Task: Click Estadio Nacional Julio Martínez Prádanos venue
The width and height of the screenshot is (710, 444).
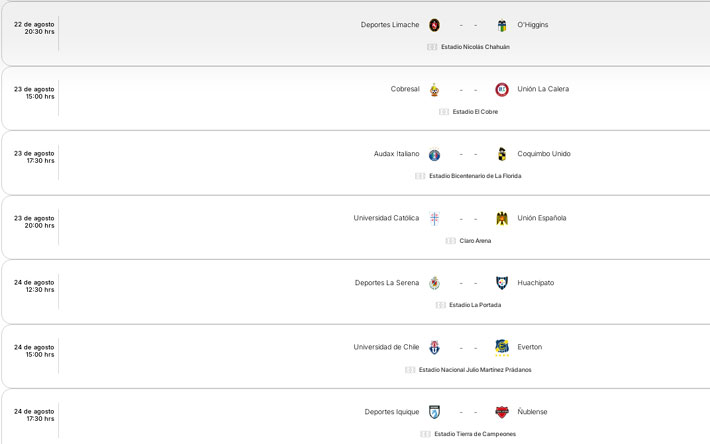Action: tap(475, 370)
